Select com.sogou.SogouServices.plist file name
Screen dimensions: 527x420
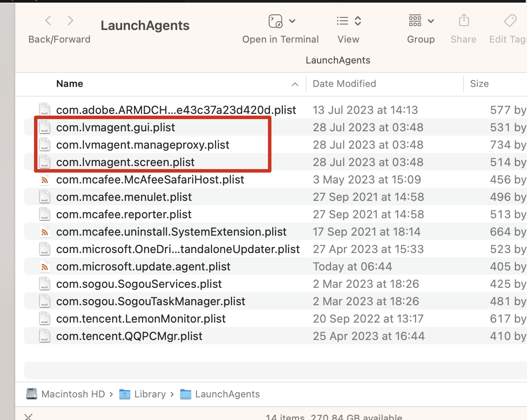(139, 284)
